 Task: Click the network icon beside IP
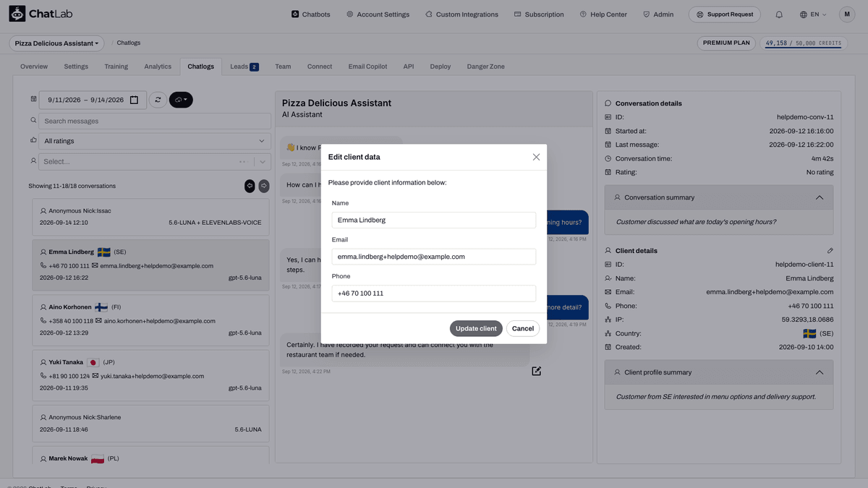[608, 320]
